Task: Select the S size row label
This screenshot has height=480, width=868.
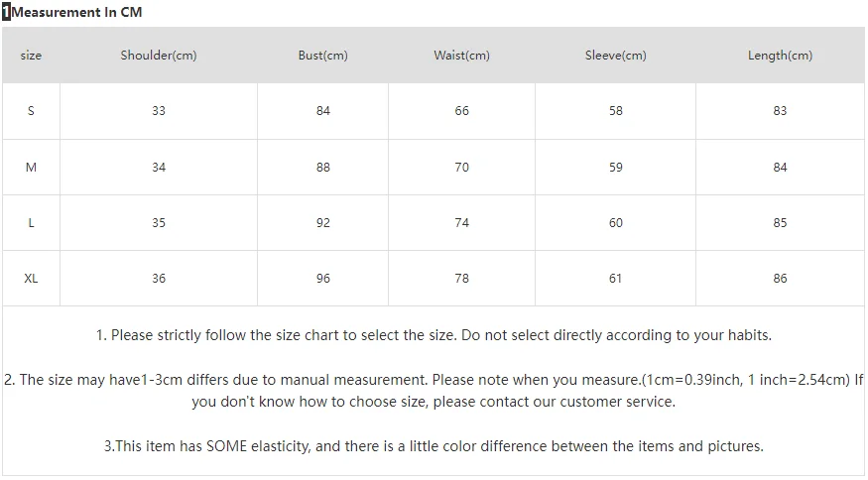Action: [31, 111]
